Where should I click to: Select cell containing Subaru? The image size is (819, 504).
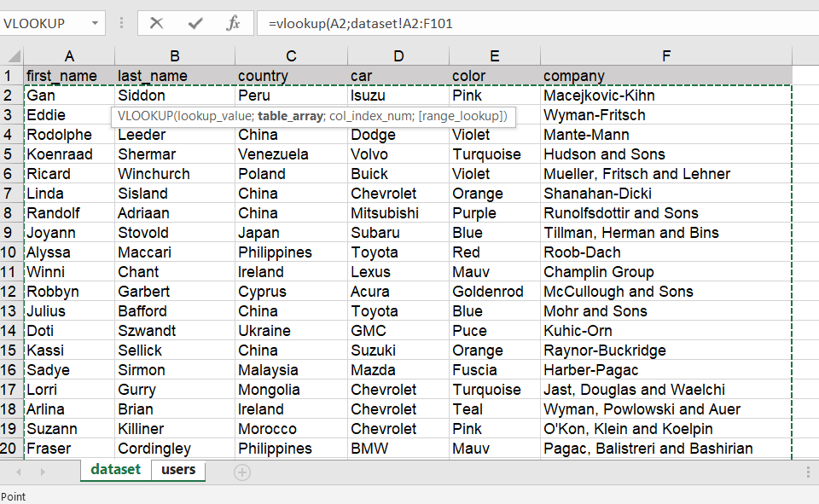398,233
